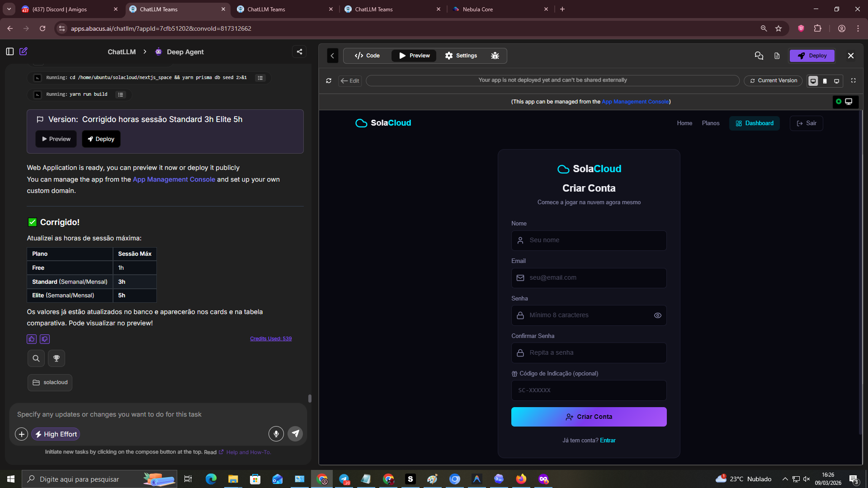This screenshot has width=868, height=488.
Task: Click the microphone voice input icon
Action: click(276, 434)
